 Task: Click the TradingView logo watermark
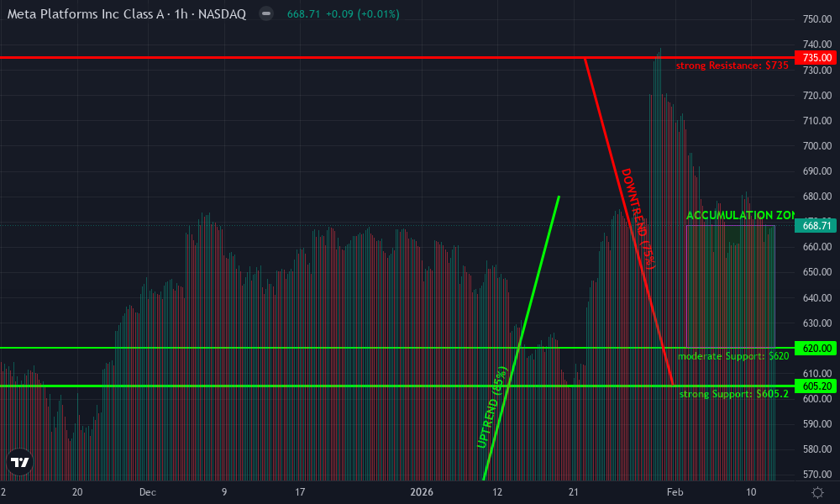point(18,461)
